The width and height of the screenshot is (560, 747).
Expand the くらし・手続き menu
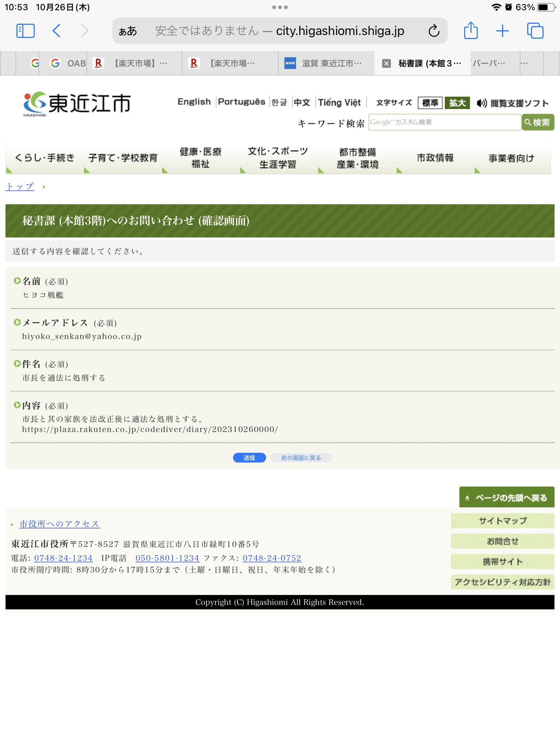[44, 158]
